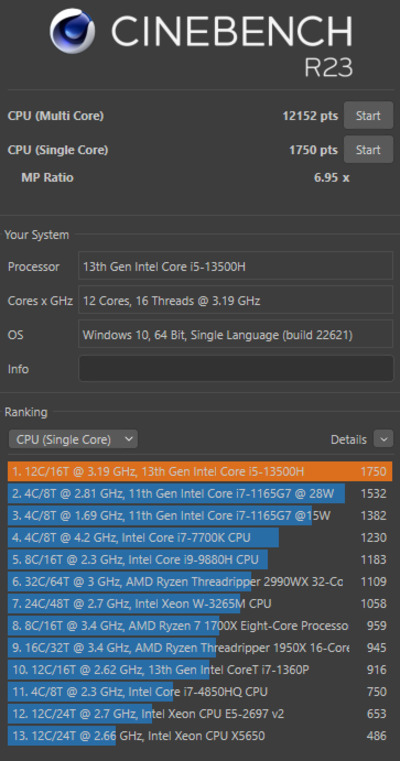This screenshot has width=400, height=761.
Task: Select the i7-1165G7 @15W ranking row
Action: pyautogui.click(x=200, y=515)
